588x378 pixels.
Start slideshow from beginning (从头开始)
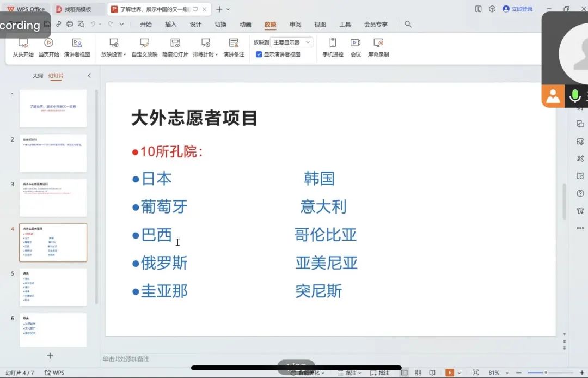[x=23, y=47]
